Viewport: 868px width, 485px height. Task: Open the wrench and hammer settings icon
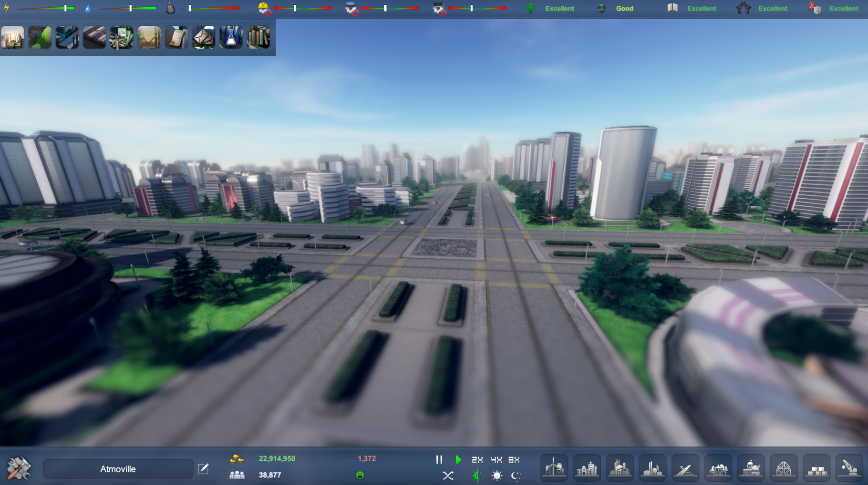[x=19, y=468]
